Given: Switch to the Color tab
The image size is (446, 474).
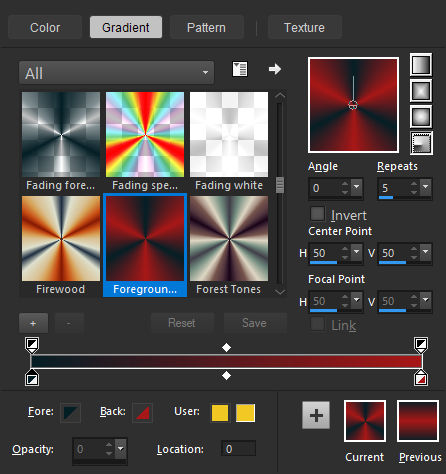Looking at the screenshot, I should click(x=45, y=28).
